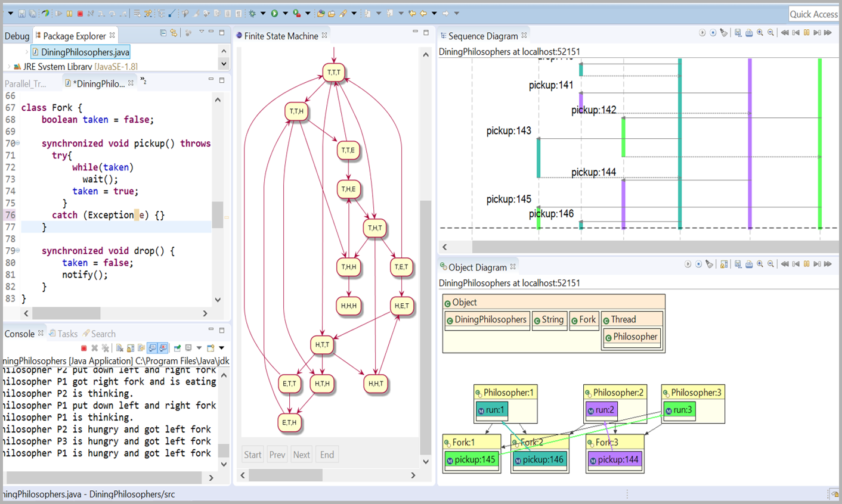The image size is (842, 504).
Task: Switch to the Debug tab
Action: 17,36
